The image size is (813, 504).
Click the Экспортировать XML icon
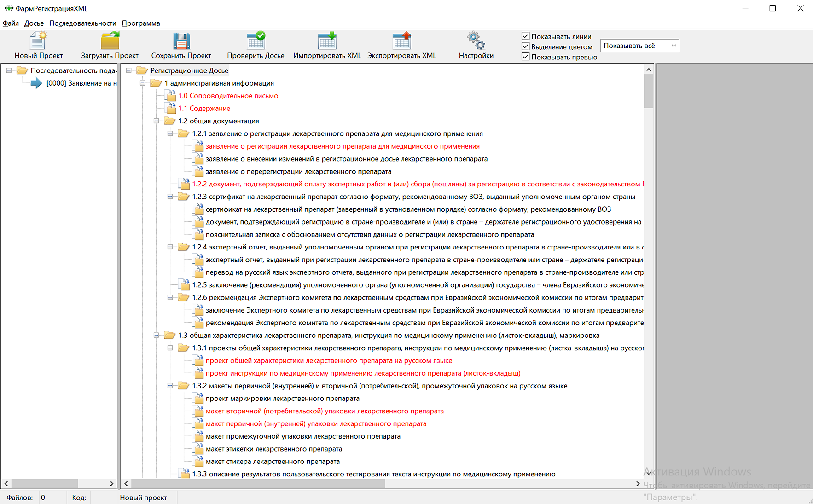coord(401,41)
